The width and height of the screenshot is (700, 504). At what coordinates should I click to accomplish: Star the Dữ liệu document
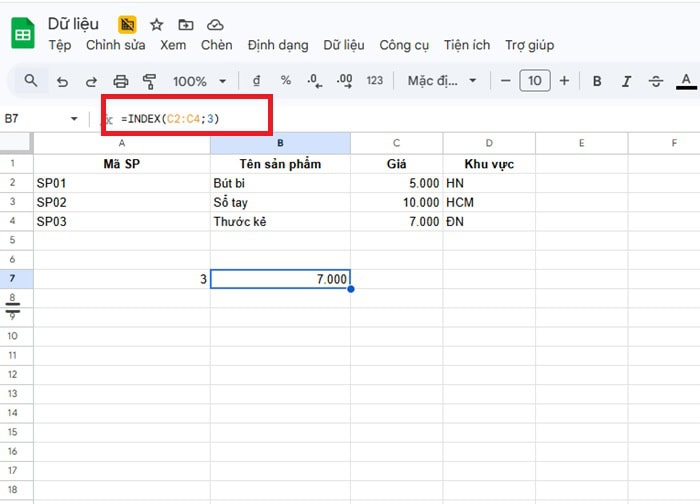(157, 25)
